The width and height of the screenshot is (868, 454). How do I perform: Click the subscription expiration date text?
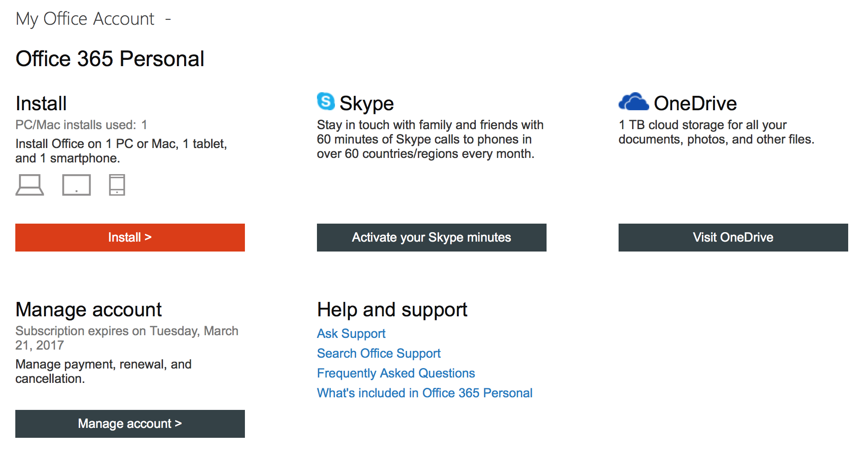tap(127, 338)
